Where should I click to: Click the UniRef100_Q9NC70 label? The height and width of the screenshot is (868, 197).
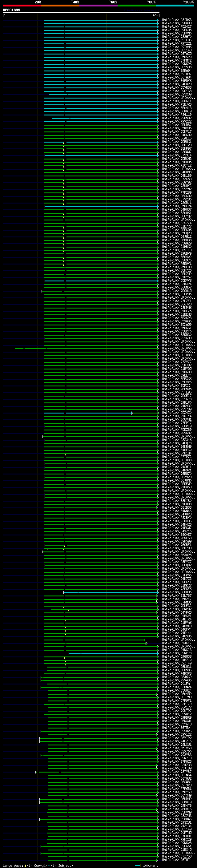177,653
